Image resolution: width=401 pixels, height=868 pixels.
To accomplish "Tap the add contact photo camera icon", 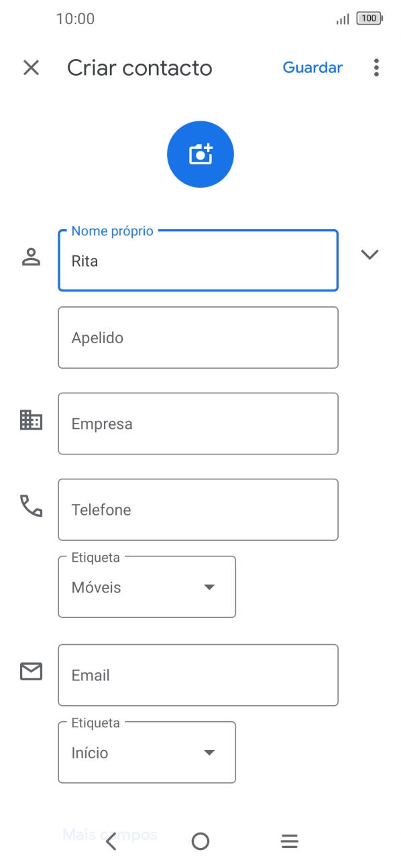I will coord(200,153).
